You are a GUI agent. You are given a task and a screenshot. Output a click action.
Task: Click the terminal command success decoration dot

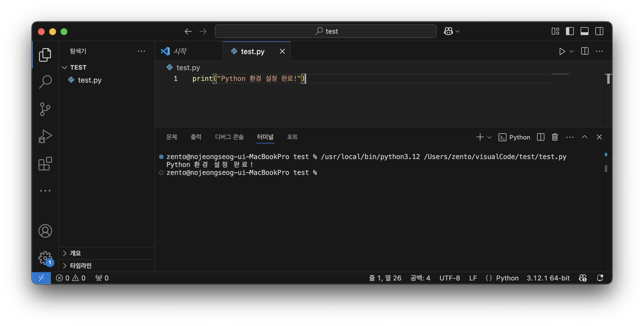point(161,156)
